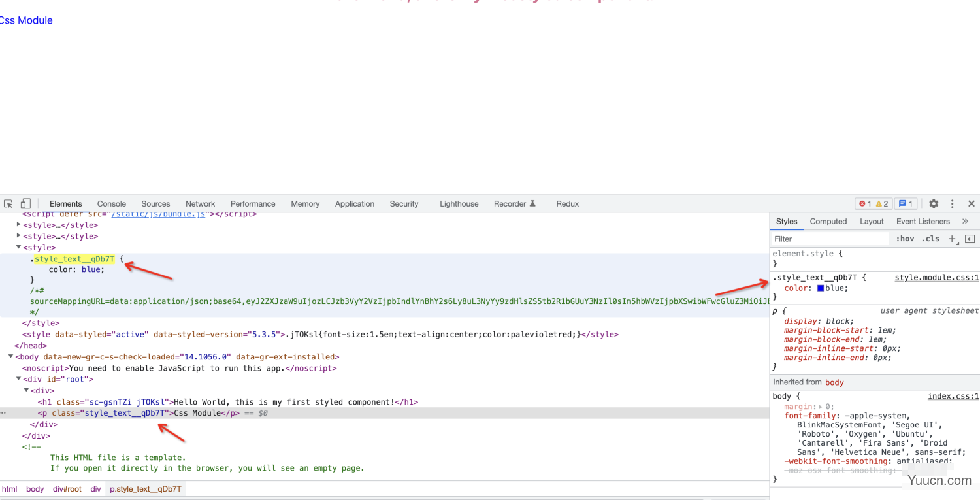Select the Computed sub-tab

coord(828,222)
